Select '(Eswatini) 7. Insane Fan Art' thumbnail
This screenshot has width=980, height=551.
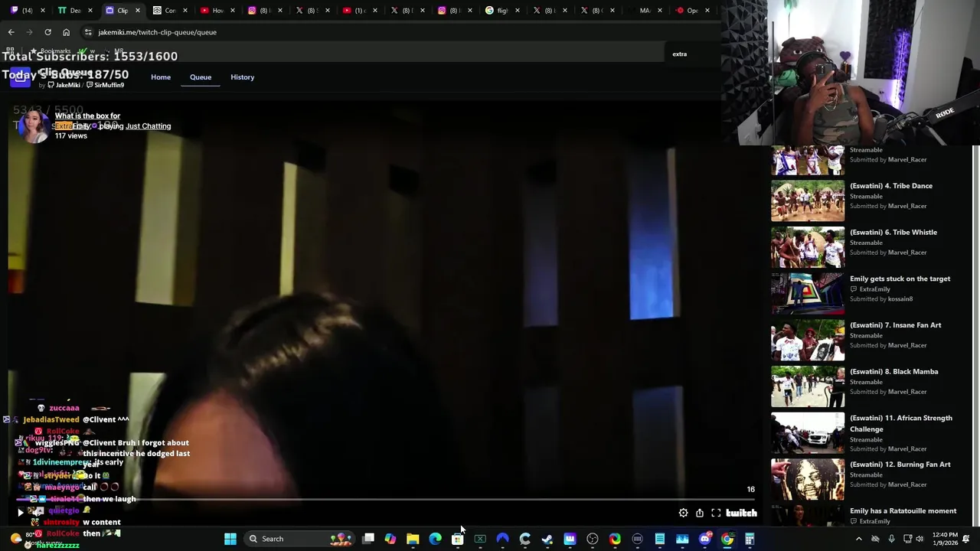[x=808, y=340]
